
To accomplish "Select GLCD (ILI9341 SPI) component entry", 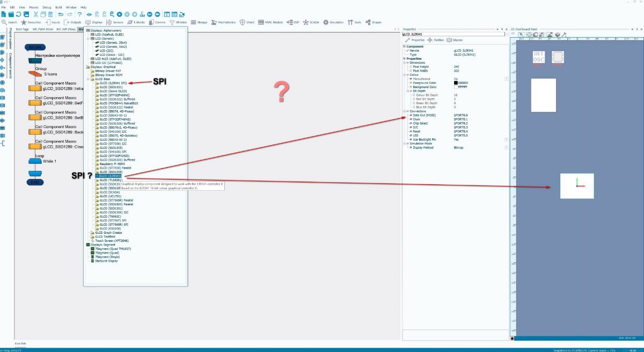I will click(x=113, y=83).
